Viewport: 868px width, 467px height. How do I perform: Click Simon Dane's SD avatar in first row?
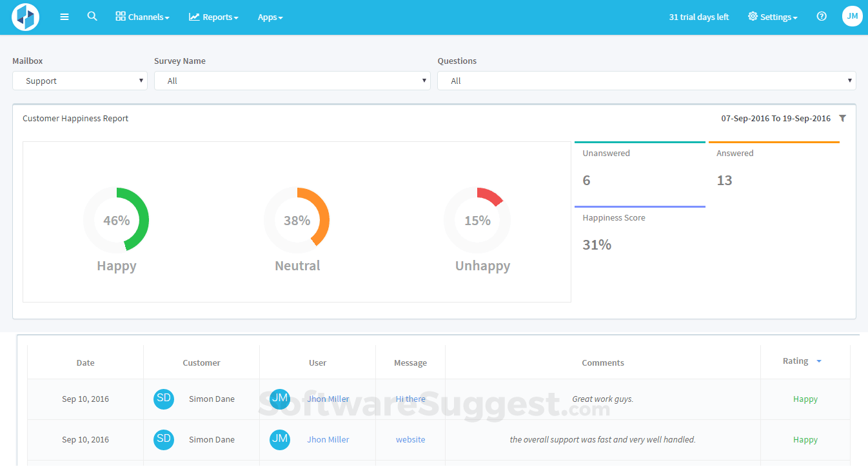coord(164,399)
